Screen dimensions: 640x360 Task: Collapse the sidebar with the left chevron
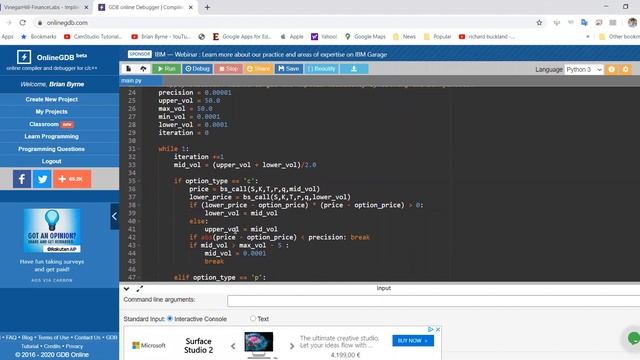coord(114,216)
